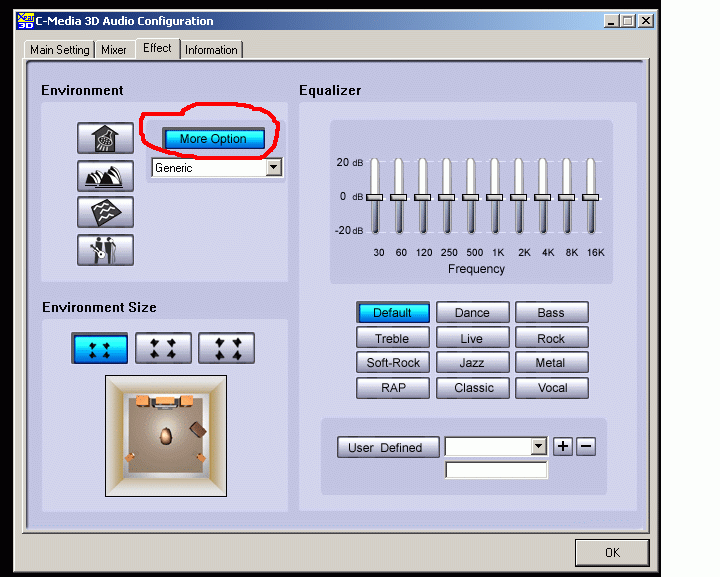Apply the Rock equalizer preset
Screen dimensions: 720x577
(551, 338)
